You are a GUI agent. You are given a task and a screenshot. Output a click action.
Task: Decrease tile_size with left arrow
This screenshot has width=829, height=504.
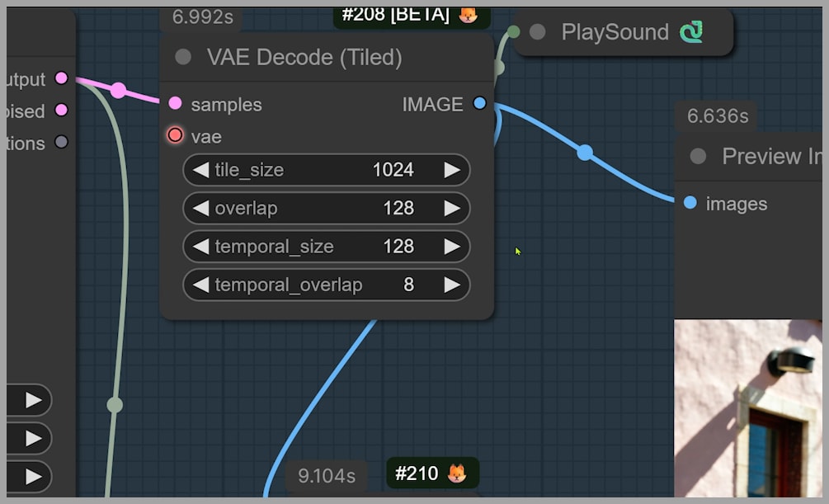point(201,170)
